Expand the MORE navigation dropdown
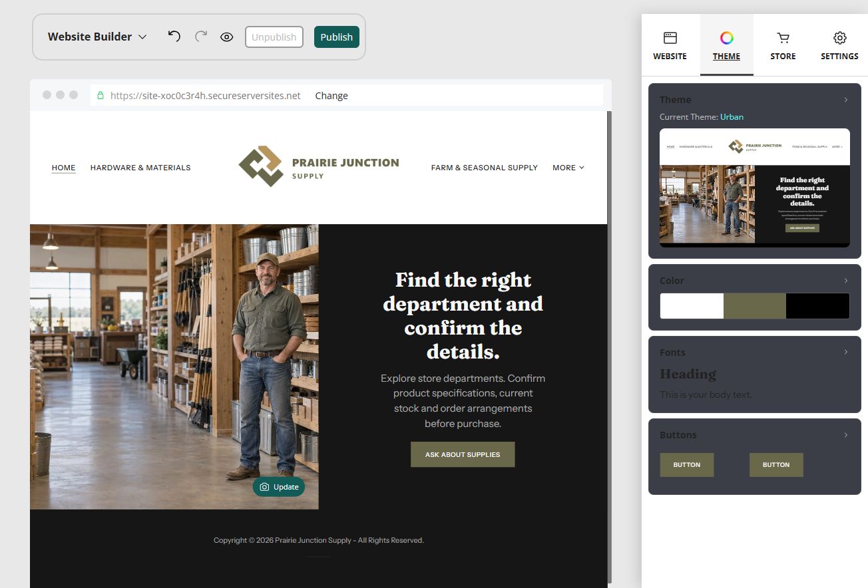 coord(568,168)
